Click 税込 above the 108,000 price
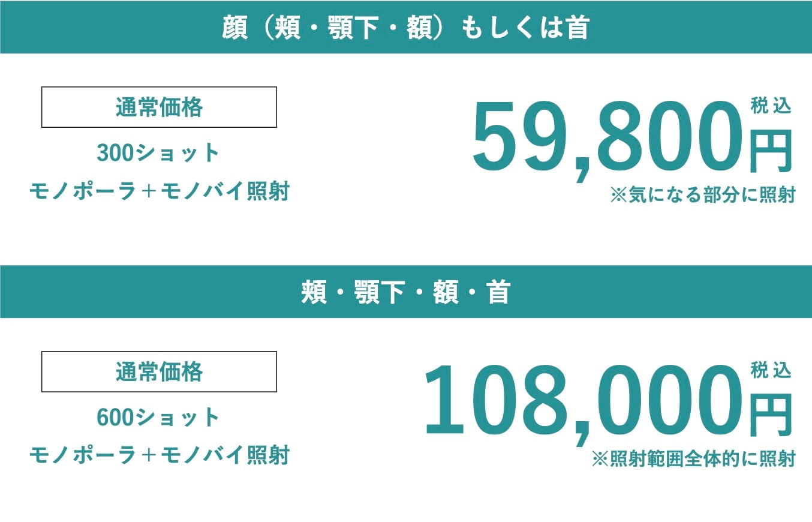The height and width of the screenshot is (522, 812). tap(771, 371)
